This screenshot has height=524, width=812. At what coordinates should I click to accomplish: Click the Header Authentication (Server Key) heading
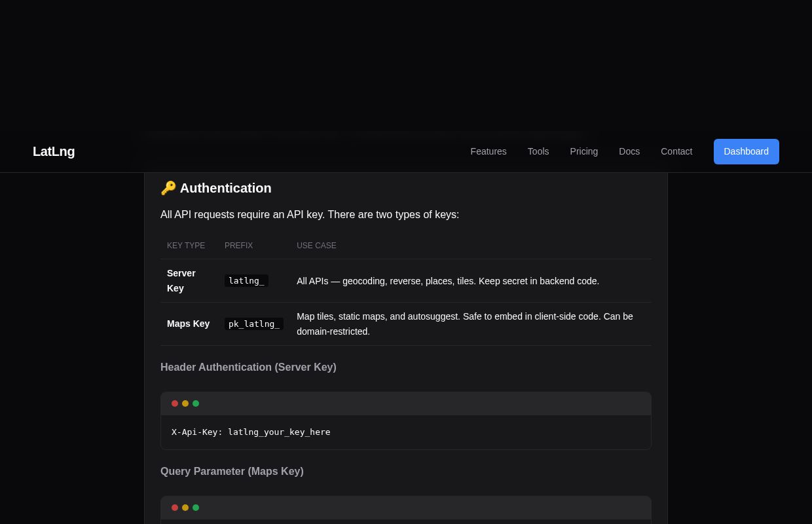(248, 367)
